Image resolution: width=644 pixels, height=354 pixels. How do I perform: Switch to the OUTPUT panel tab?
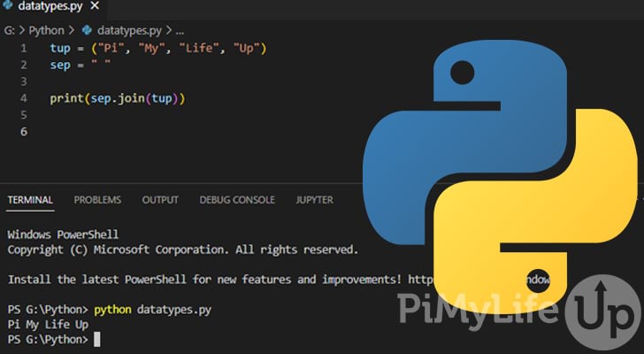click(x=160, y=200)
